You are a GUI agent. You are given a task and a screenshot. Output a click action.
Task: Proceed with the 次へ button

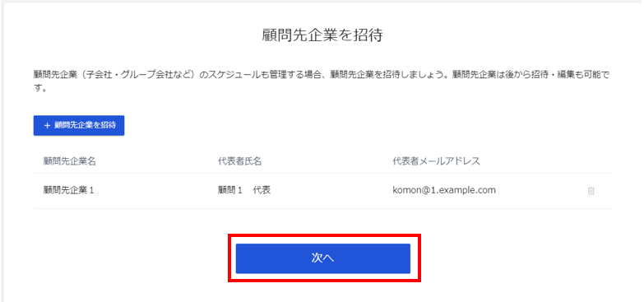322,258
